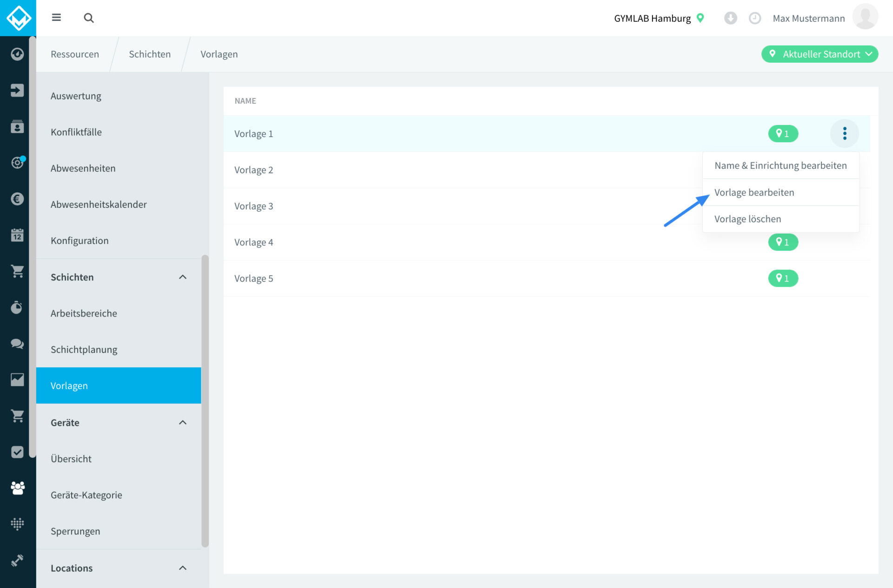Select Vorlage bearbeiten from context menu
893x588 pixels.
pos(754,192)
